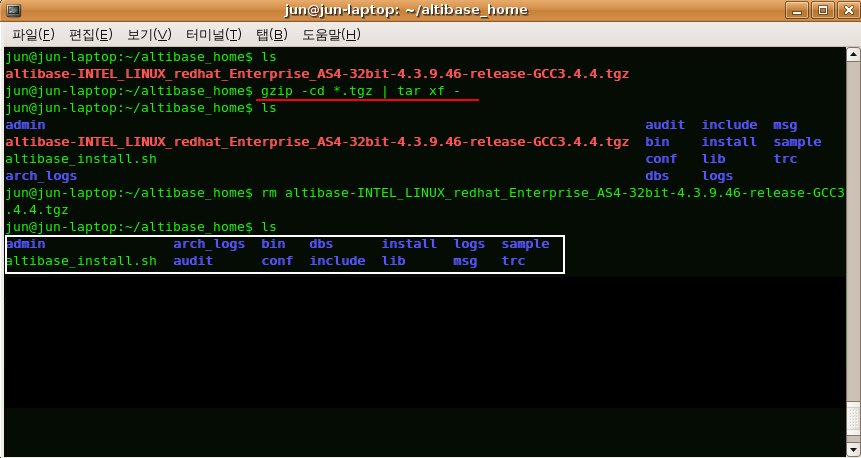The width and height of the screenshot is (861, 458).
Task: Click 'lib' in the last ls output
Action: click(393, 261)
